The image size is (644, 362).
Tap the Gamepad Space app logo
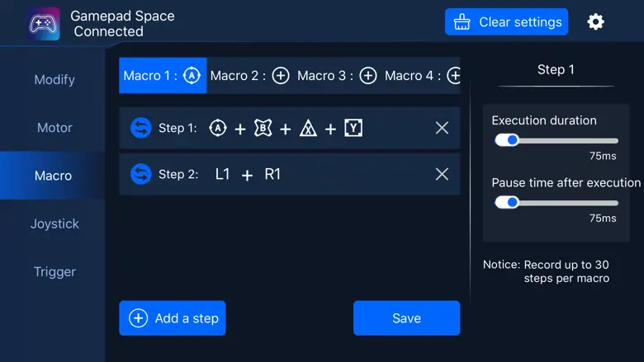coord(43,23)
